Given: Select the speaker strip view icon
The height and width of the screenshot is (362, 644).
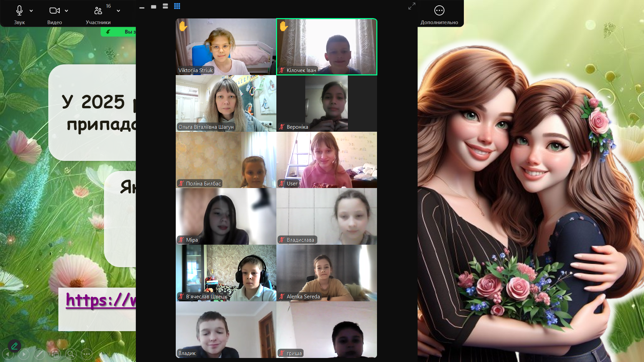Looking at the screenshot, I should coord(165,6).
